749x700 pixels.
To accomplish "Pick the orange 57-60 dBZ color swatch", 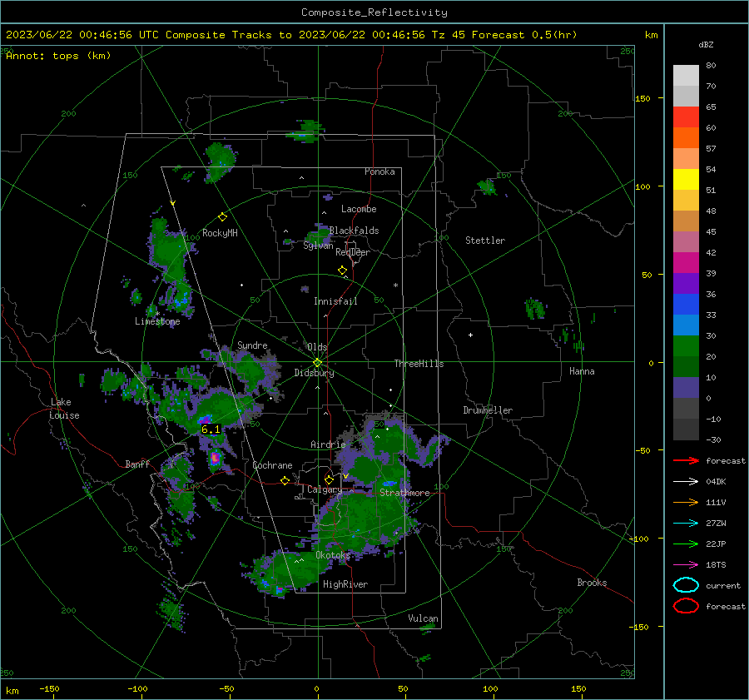I will tap(686, 137).
